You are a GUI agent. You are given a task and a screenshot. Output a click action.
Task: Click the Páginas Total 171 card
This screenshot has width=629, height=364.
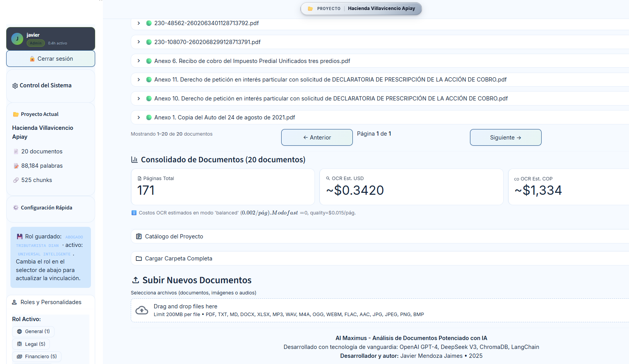point(223,187)
